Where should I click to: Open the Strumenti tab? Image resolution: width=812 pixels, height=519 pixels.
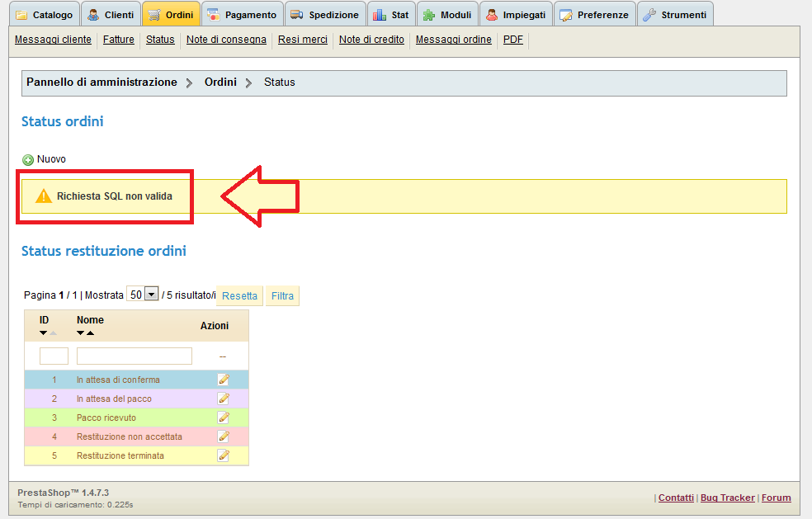point(675,15)
